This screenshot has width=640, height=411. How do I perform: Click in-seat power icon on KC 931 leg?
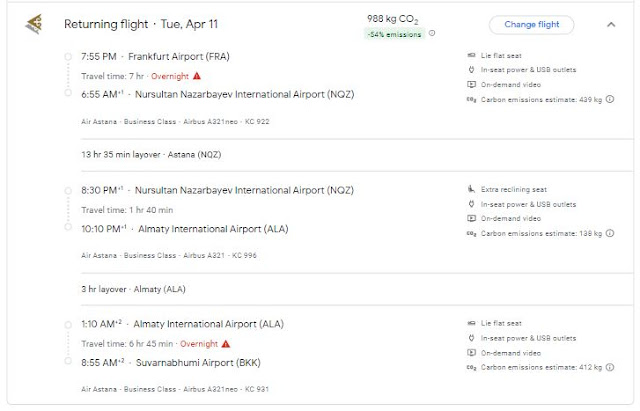click(471, 337)
